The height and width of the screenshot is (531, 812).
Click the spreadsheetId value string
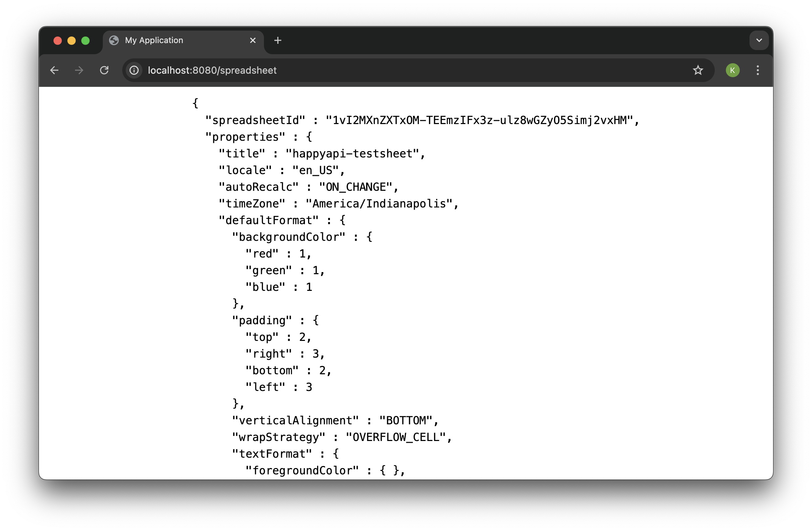(479, 120)
